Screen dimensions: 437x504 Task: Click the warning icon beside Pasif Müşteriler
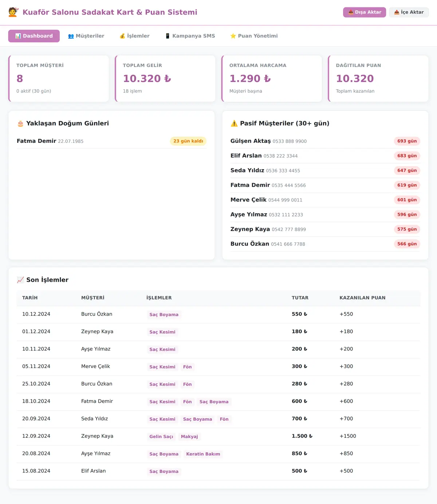click(234, 124)
